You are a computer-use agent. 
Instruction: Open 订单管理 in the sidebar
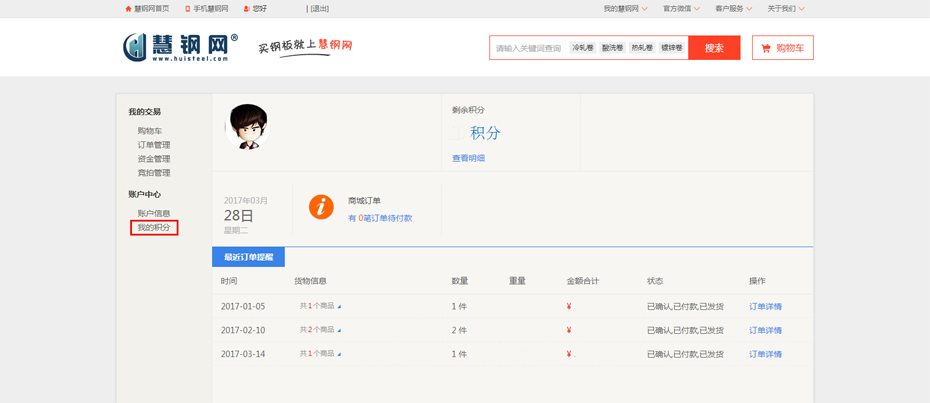point(154,145)
